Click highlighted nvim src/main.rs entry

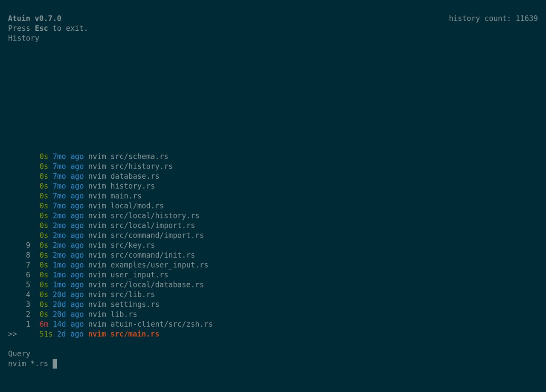pos(99,334)
